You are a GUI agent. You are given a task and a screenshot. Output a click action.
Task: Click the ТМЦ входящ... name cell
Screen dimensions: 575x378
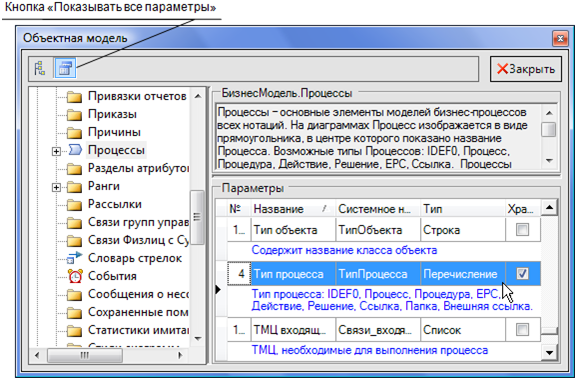[293, 330]
